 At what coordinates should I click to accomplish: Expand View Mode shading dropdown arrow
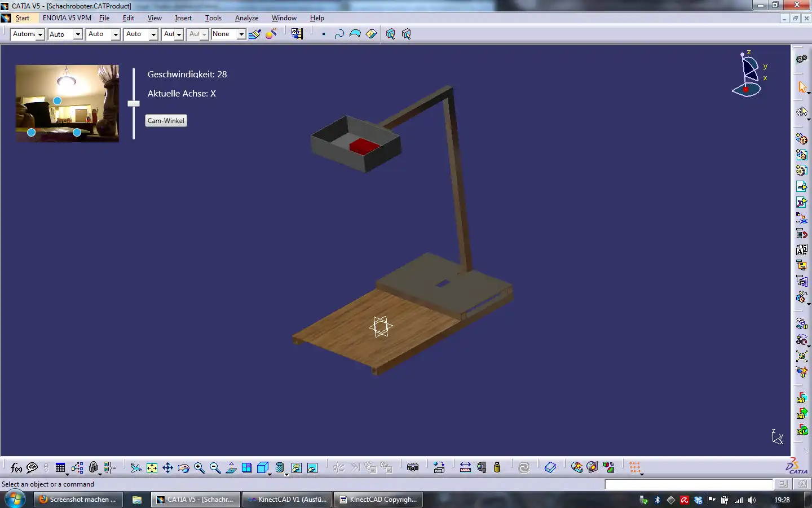pyautogui.click(x=286, y=474)
